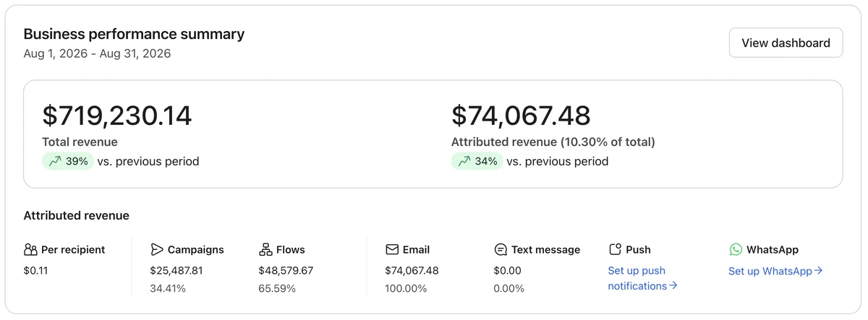Viewport: 868px width, 320px height.
Task: Click the $74,067.48 value under Email
Action: [412, 271]
